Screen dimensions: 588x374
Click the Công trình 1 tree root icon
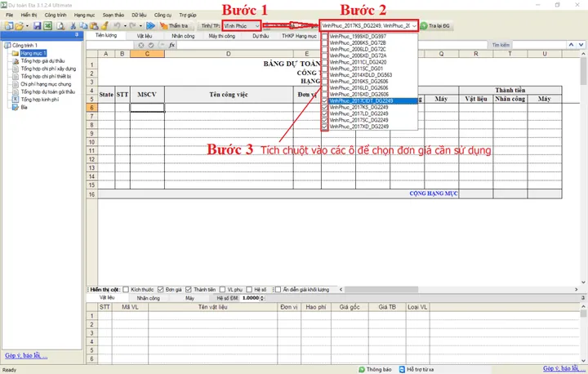pyautogui.click(x=7, y=46)
